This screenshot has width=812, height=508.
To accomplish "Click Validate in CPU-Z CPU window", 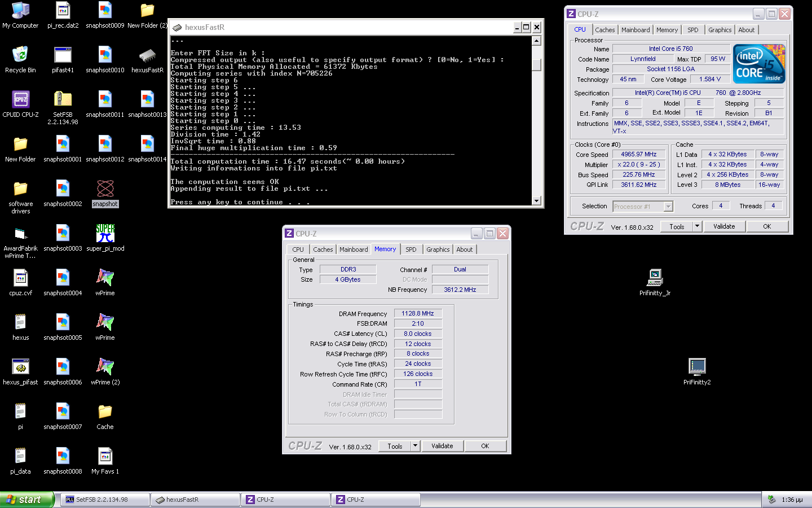I will [x=724, y=226].
